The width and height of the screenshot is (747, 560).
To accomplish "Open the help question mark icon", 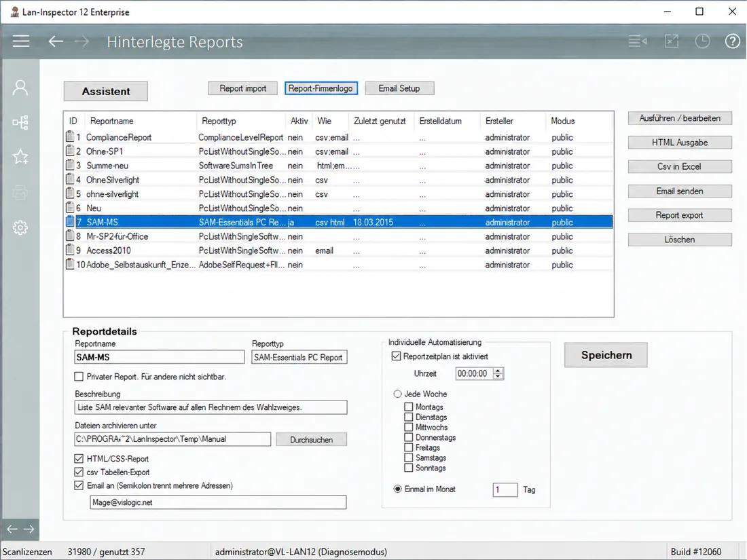I will 732,41.
